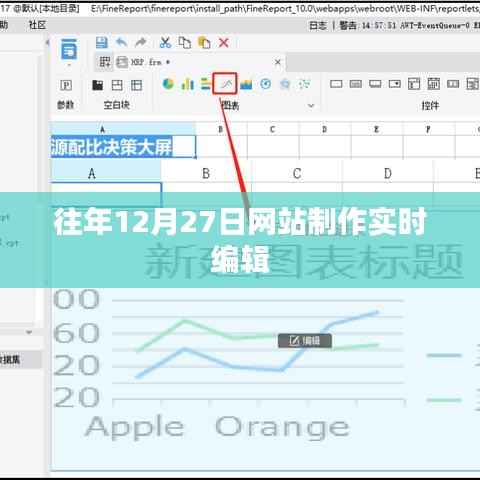Open the large blue new-template icon
Image resolution: width=480 pixels, height=480 pixels.
pos(69,49)
